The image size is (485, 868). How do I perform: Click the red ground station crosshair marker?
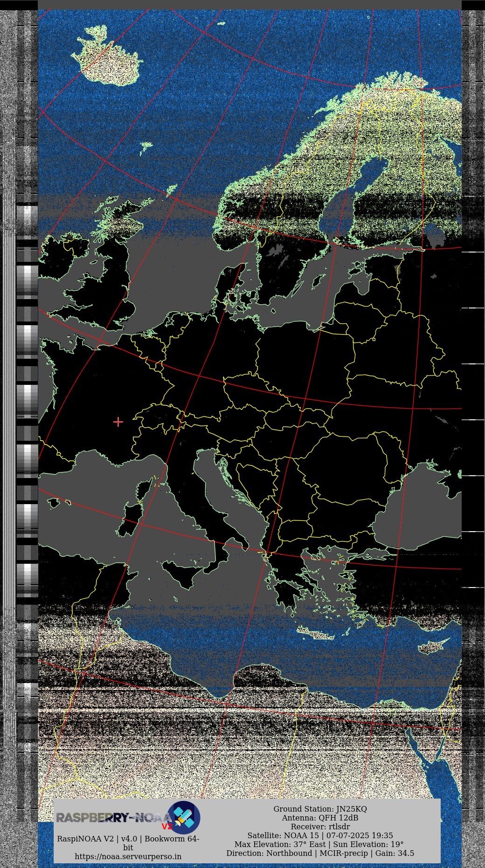[118, 422]
